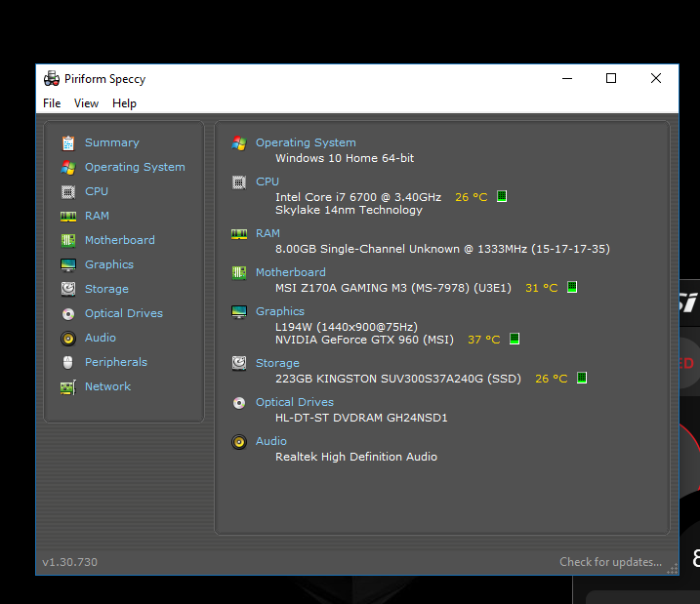The image size is (700, 604).
Task: Click Check for updates link
Action: pyautogui.click(x=611, y=562)
